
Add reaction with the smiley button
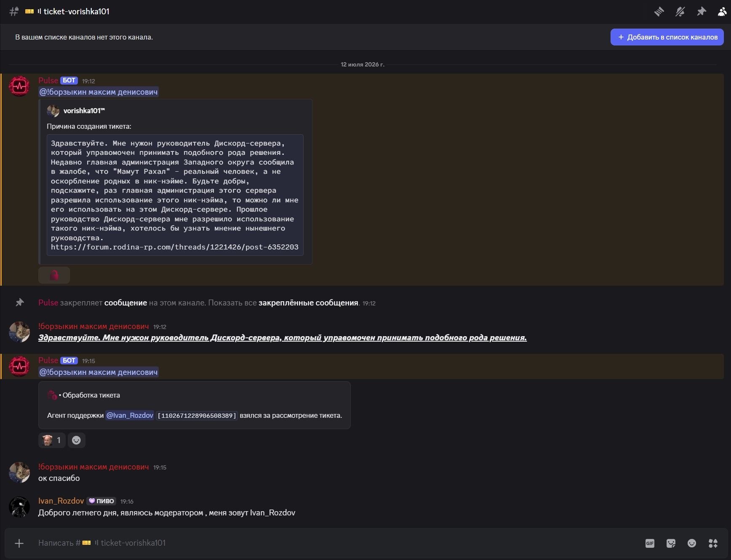[x=76, y=440]
